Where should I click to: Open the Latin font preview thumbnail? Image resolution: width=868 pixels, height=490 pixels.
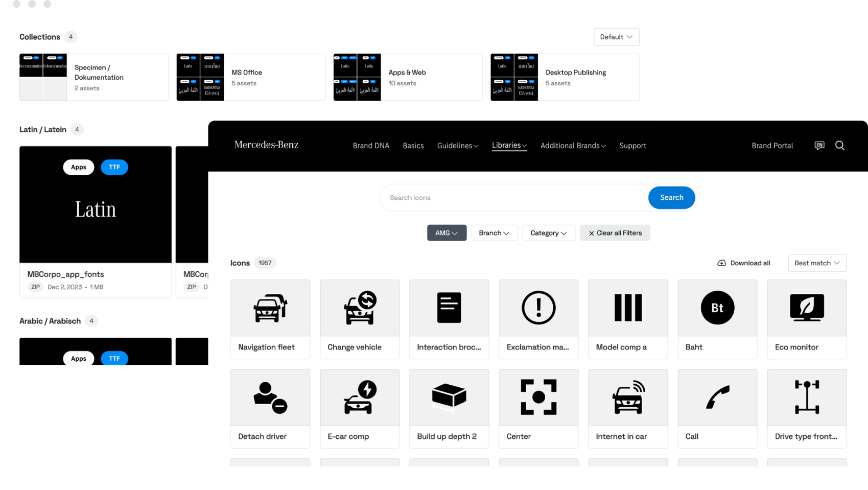(96, 204)
